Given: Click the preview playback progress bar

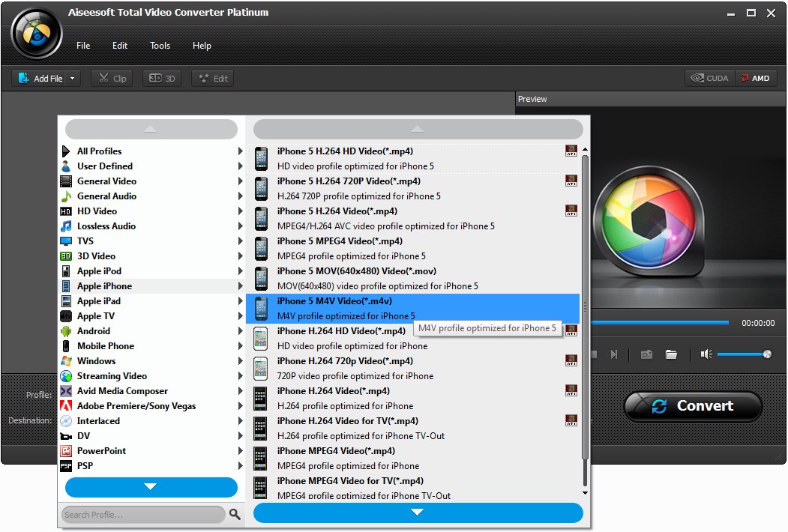Looking at the screenshot, I should 659,322.
